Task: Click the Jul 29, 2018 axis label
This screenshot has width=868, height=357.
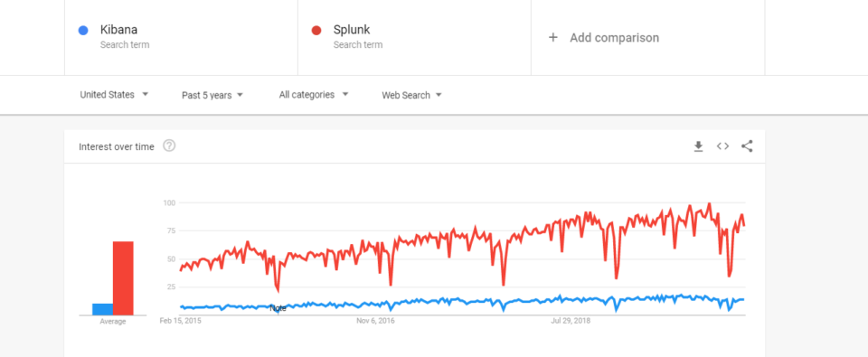Action: 571,321
